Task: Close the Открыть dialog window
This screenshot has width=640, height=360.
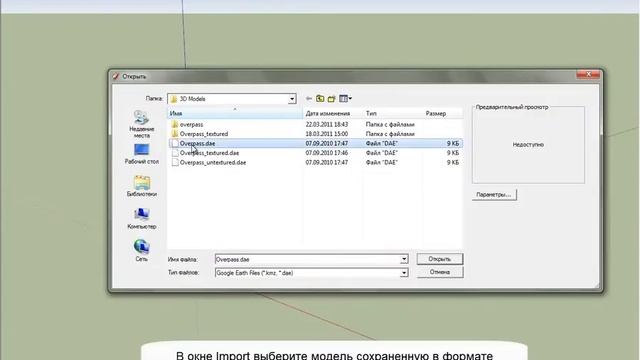Action: pos(588,74)
